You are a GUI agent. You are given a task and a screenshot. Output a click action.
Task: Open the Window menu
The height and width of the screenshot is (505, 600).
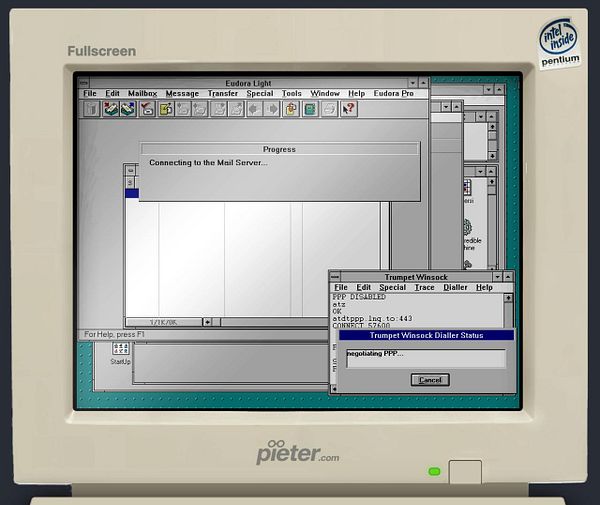[325, 94]
